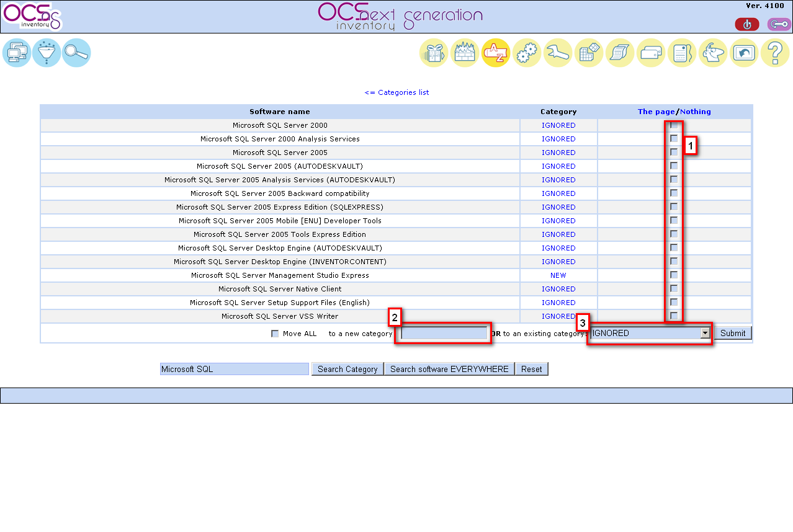
Task: Click the red power logout button
Action: coord(747,24)
